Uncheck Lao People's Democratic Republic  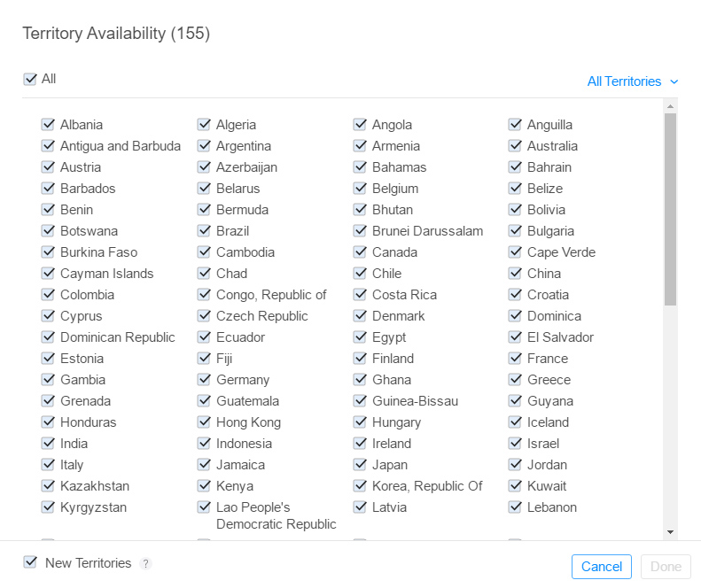[204, 507]
